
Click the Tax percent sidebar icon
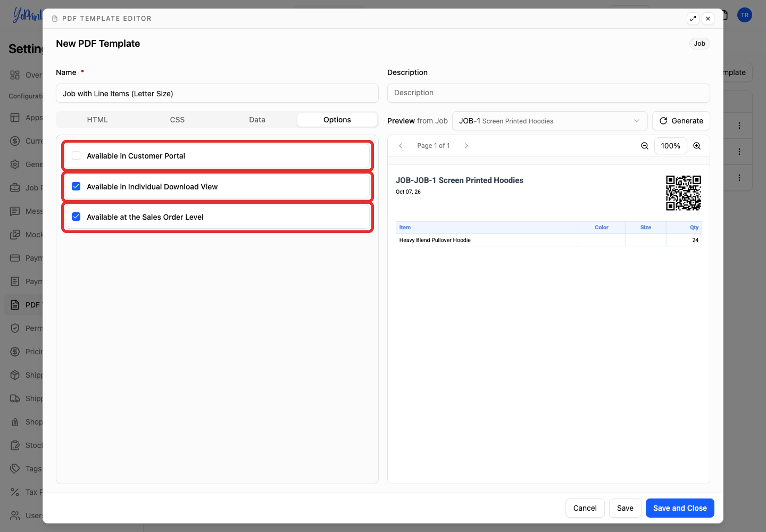[x=15, y=492]
